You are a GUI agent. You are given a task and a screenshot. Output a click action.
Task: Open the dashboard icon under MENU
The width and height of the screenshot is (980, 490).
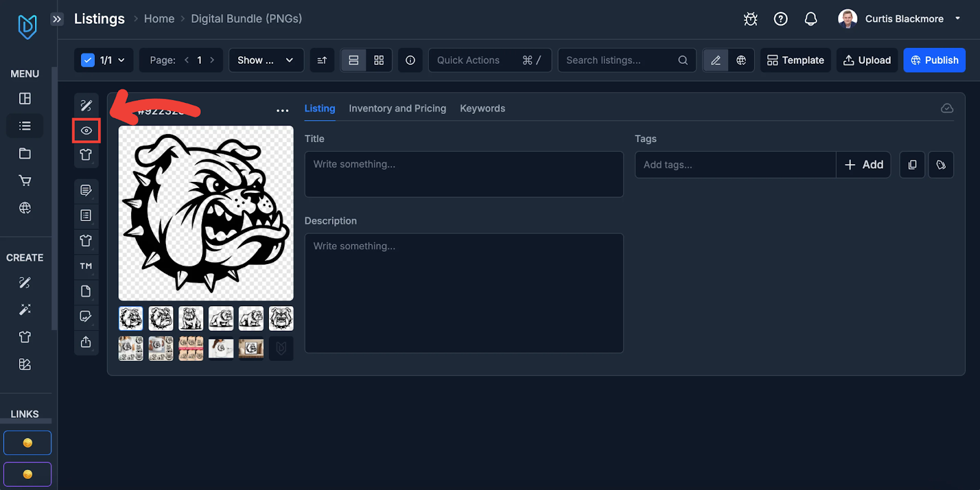(25, 99)
